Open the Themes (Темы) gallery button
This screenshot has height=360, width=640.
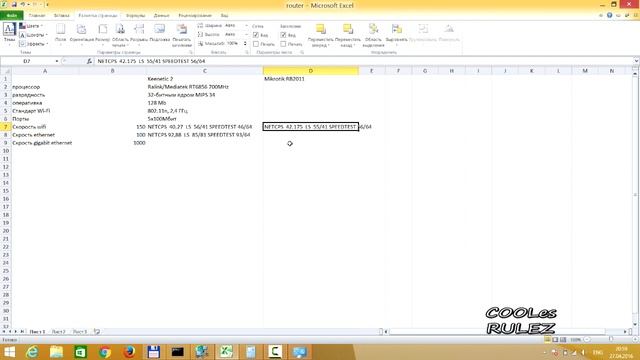point(9,33)
